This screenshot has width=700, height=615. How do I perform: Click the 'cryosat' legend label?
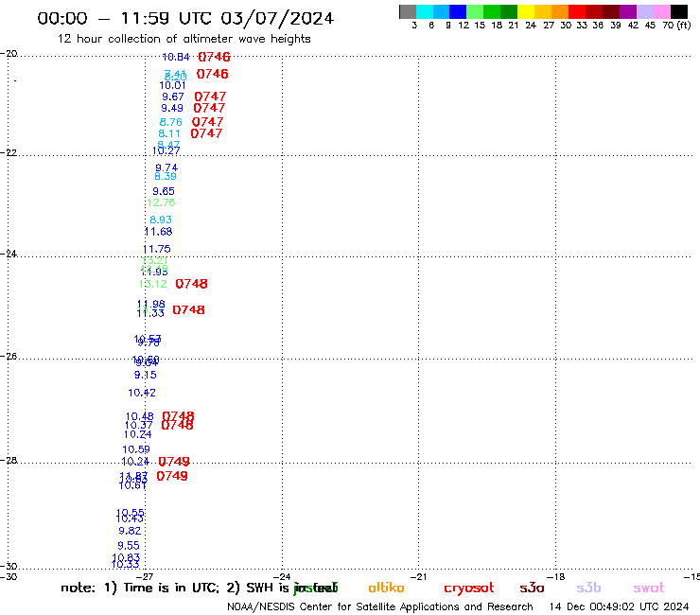469,589
